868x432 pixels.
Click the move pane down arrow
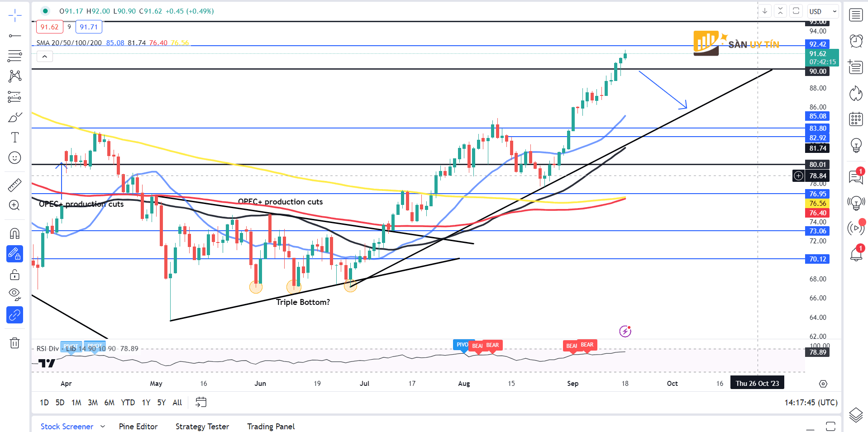pos(765,11)
